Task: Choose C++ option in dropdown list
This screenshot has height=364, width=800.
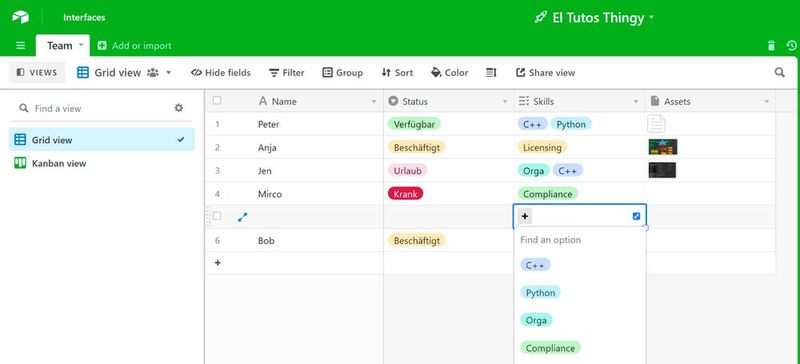Action: coord(535,265)
